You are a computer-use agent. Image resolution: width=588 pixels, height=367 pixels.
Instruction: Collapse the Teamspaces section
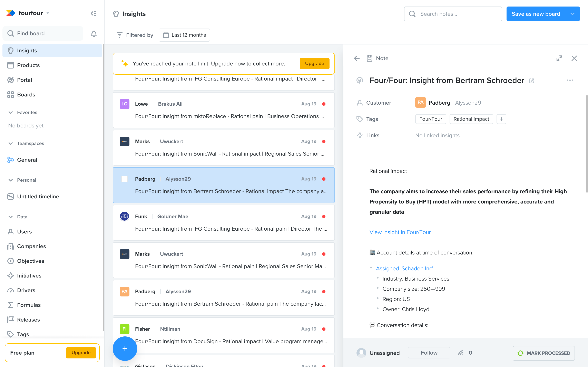[x=10, y=144]
